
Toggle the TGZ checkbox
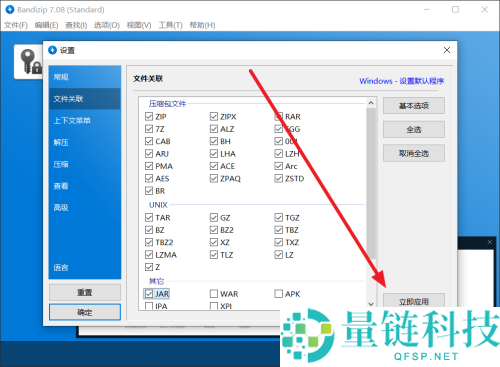279,217
